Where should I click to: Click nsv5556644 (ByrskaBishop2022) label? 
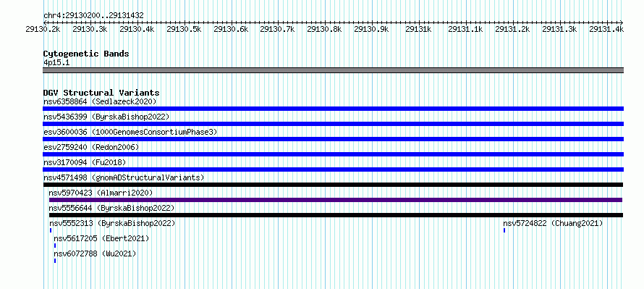click(x=111, y=208)
